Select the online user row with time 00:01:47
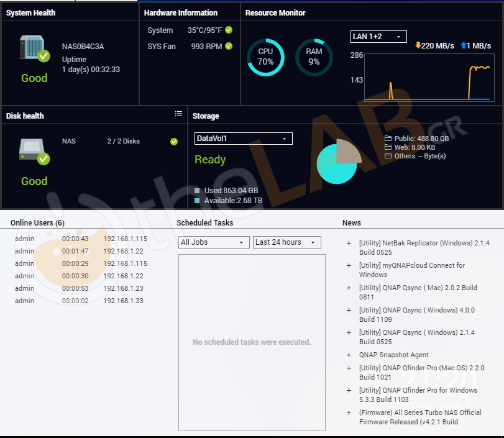This screenshot has height=438, width=504. [81, 251]
